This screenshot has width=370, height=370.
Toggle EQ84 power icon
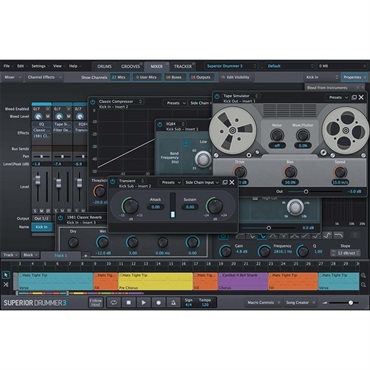(x=160, y=125)
